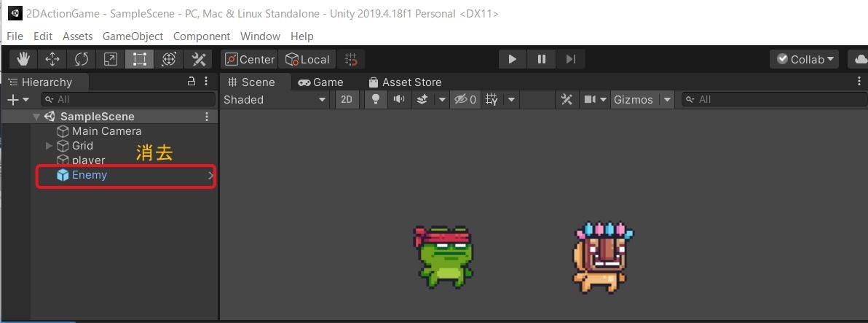Select the Rotate tool
This screenshot has width=868, height=323.
click(x=82, y=59)
